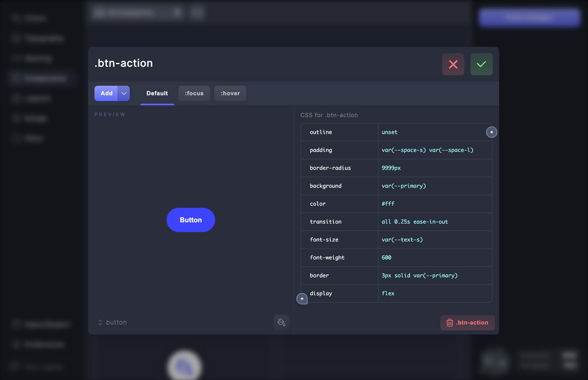Remove the outline property with x icon
This screenshot has width=588, height=380.
[492, 132]
